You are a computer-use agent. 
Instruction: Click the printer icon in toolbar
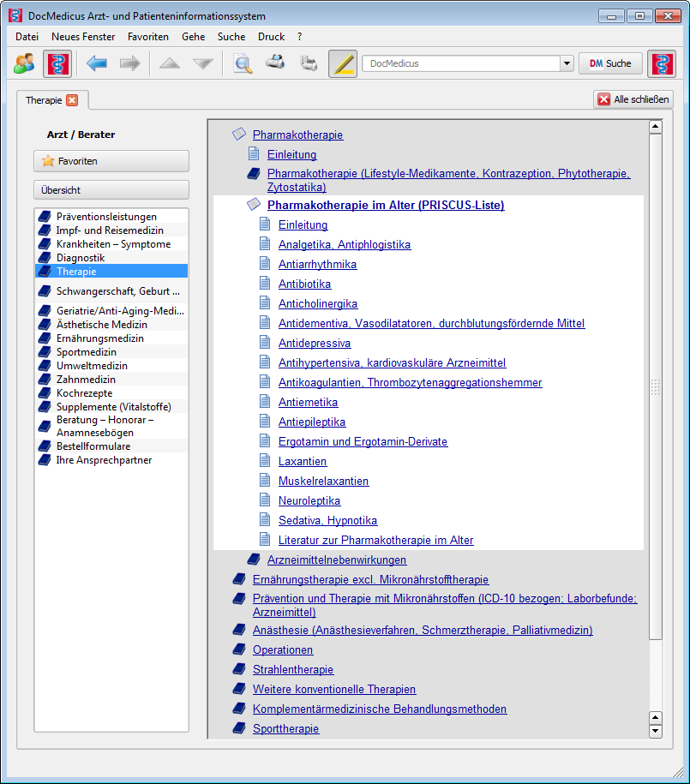click(275, 63)
